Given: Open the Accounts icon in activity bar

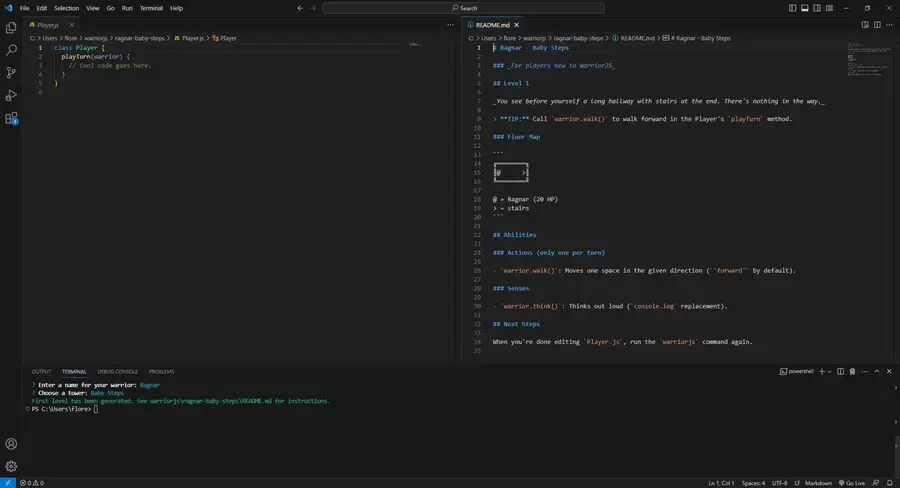Looking at the screenshot, I should [x=11, y=443].
